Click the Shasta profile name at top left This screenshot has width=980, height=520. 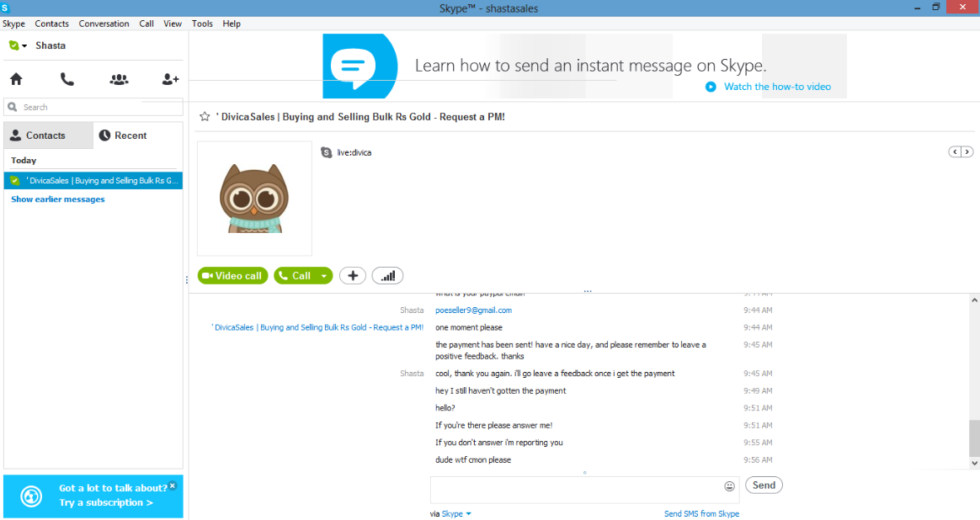pos(51,45)
